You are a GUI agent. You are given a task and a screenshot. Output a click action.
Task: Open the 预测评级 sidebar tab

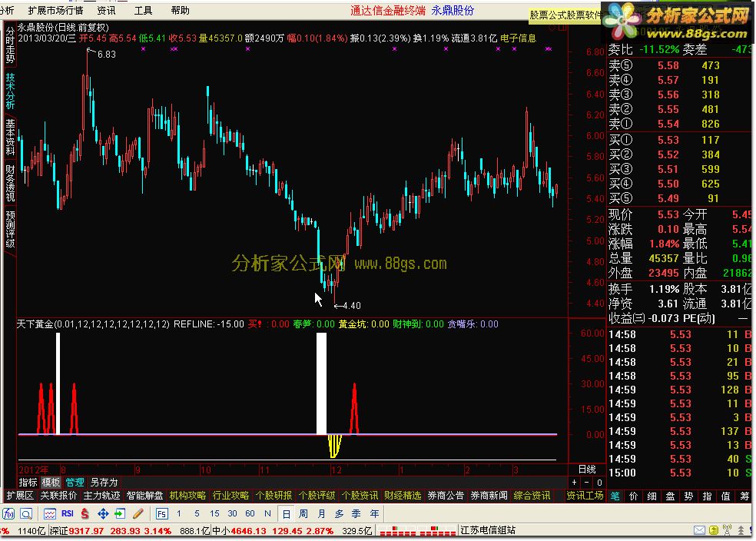[x=10, y=228]
